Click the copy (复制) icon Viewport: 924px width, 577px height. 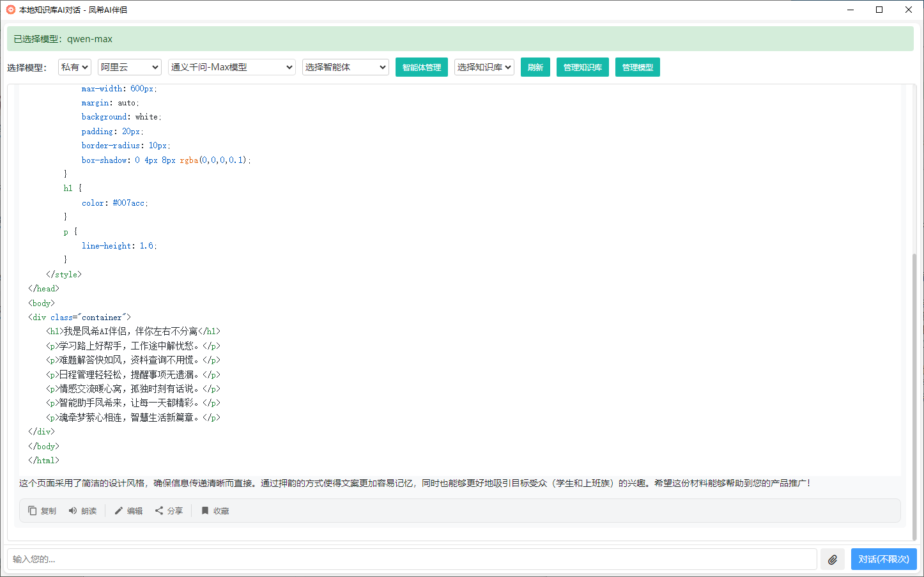pyautogui.click(x=33, y=511)
